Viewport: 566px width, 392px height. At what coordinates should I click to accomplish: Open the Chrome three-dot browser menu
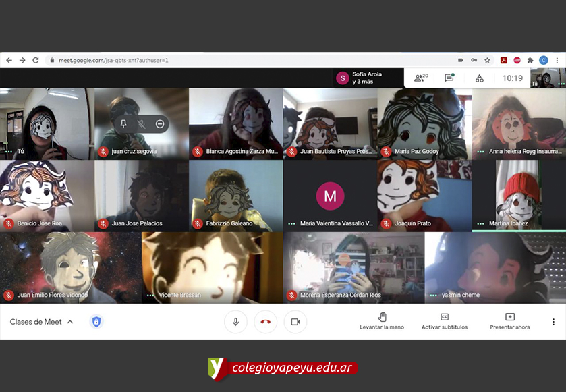[x=557, y=60]
